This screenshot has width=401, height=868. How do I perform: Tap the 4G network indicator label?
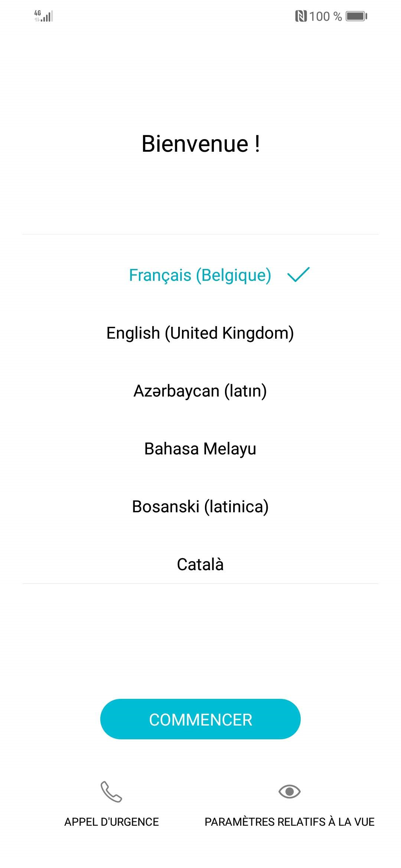tap(38, 13)
